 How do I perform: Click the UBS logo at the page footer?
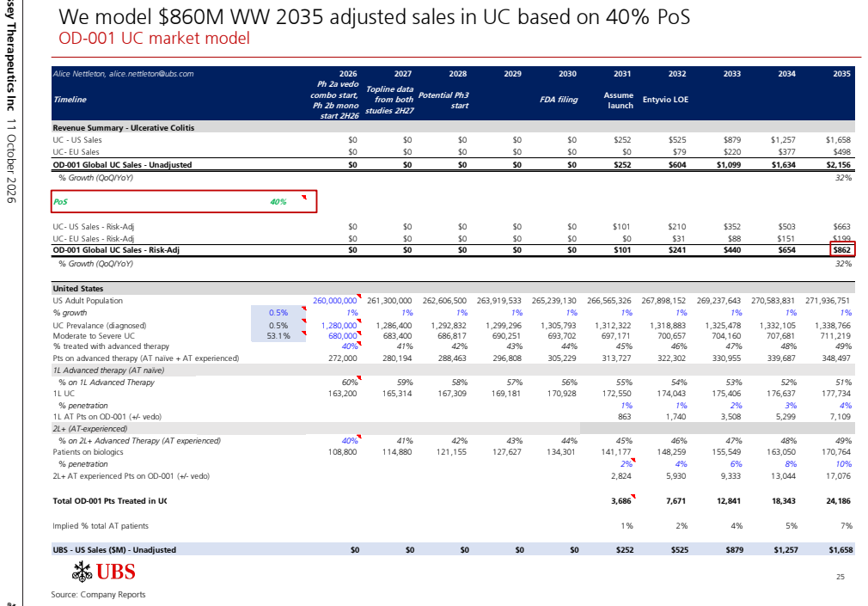click(x=103, y=572)
